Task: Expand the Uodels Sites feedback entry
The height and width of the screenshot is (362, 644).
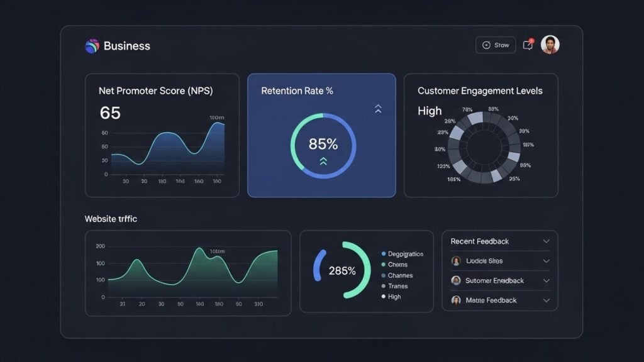Action: pyautogui.click(x=546, y=261)
